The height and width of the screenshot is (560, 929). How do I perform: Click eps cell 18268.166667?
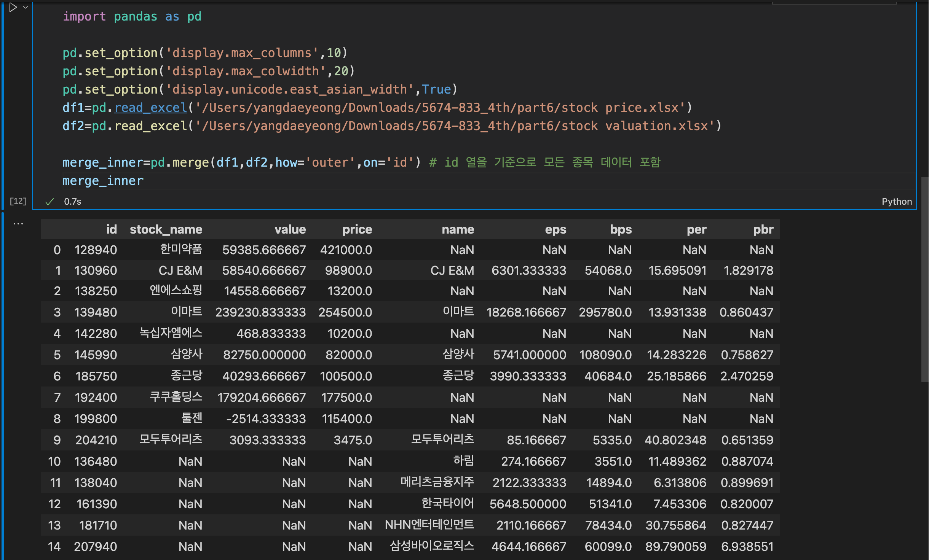coord(526,312)
